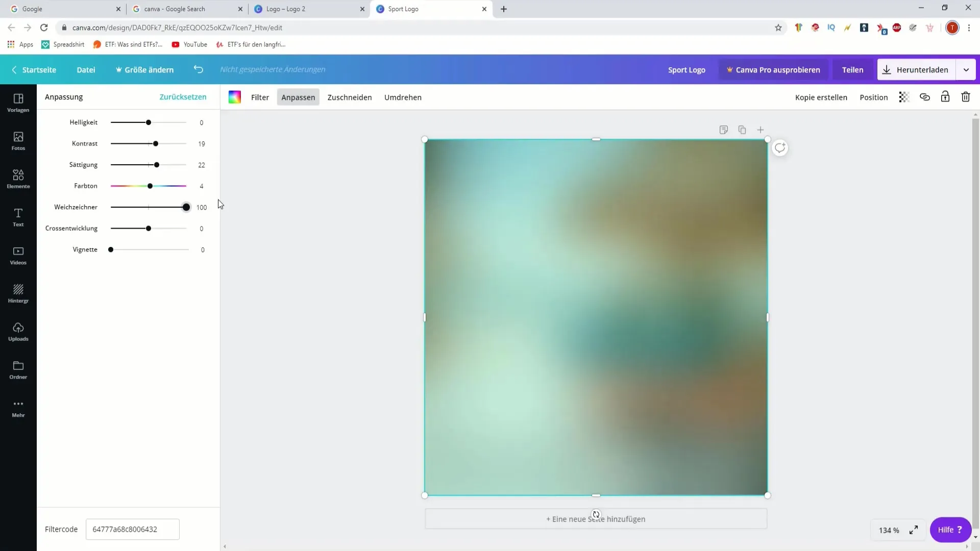Screen dimensions: 980x551
Task: Click the browser address bar
Action: tap(413, 28)
